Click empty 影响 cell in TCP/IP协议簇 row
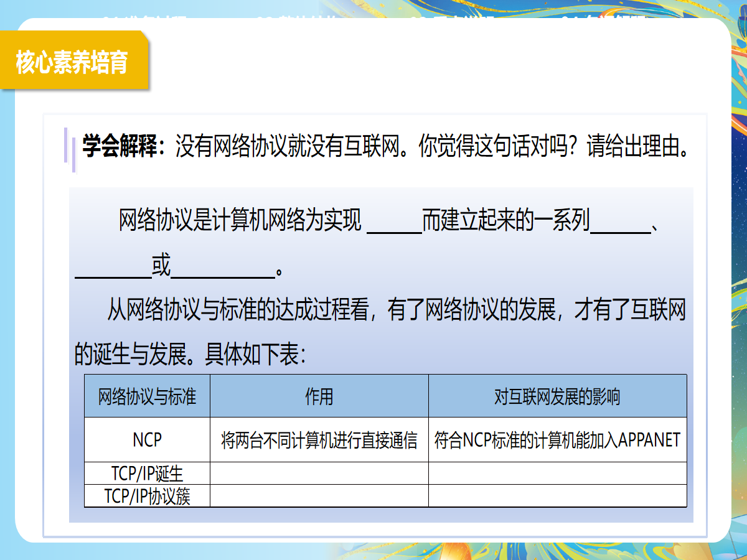This screenshot has height=560, width=747. pos(558,495)
